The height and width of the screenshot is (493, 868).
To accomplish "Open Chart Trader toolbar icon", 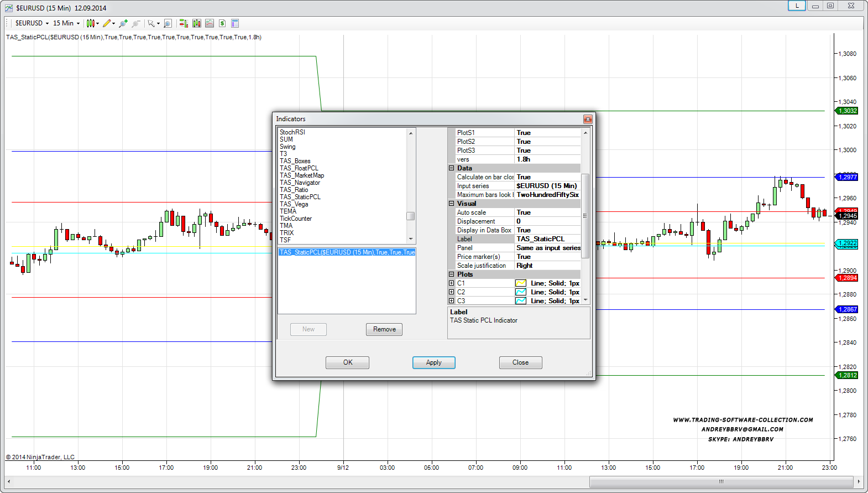I will point(184,23).
